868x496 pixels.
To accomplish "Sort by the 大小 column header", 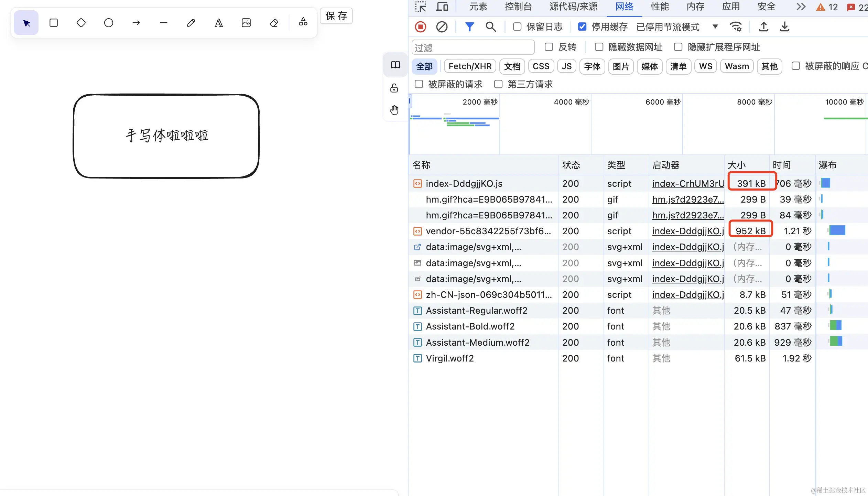I will pos(746,165).
